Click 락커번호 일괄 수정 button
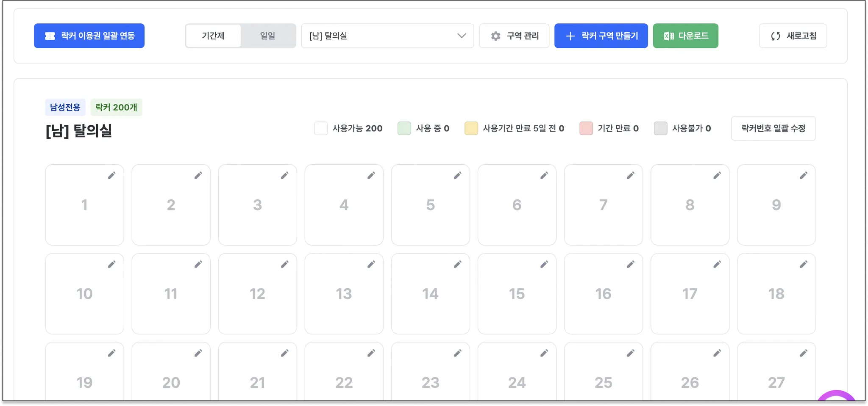868x406 pixels. pos(773,128)
